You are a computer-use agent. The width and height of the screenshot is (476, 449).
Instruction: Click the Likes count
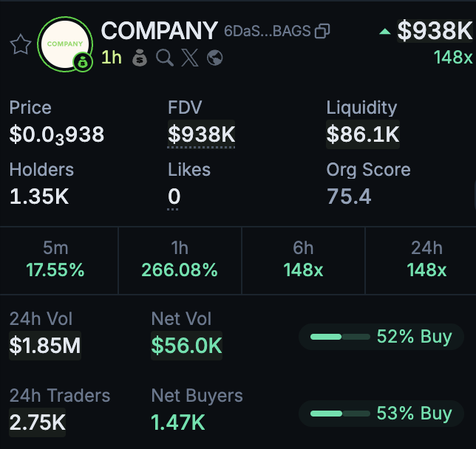click(x=174, y=196)
